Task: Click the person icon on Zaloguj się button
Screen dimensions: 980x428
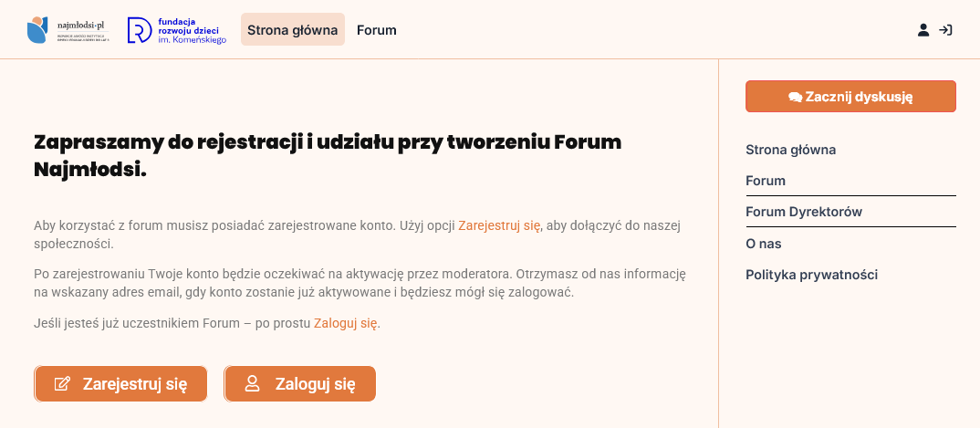Action: tap(253, 383)
